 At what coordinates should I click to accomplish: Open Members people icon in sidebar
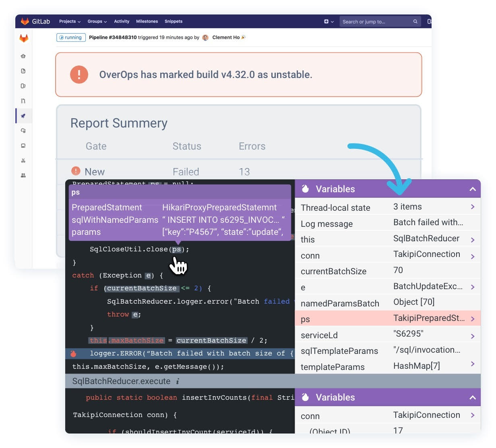coord(23,175)
